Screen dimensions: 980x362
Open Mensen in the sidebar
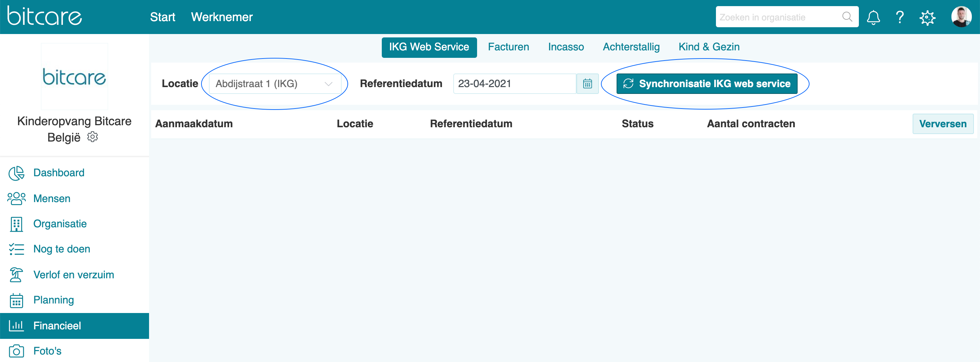pyautogui.click(x=52, y=198)
